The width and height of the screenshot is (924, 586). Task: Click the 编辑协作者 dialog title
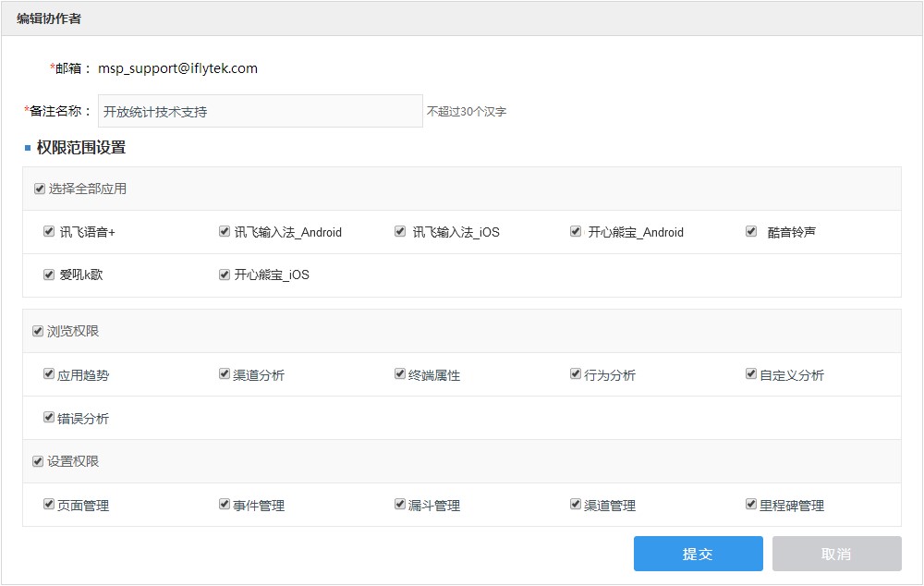[49, 18]
